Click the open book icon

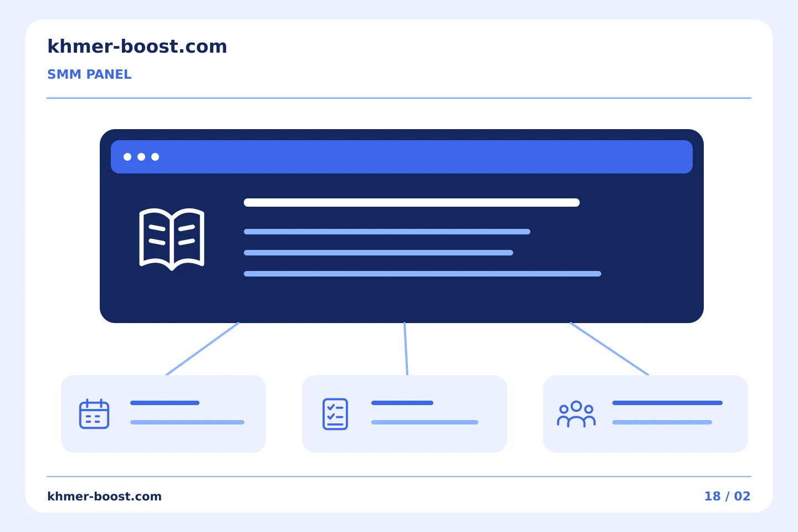(172, 239)
